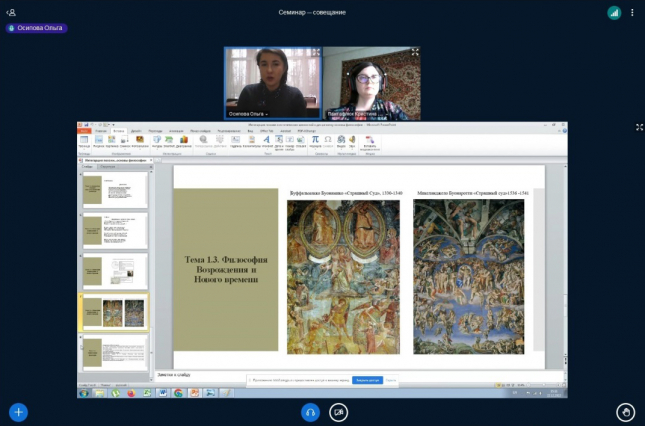Toggle the raise hand button
The width and height of the screenshot is (645, 426).
click(626, 411)
